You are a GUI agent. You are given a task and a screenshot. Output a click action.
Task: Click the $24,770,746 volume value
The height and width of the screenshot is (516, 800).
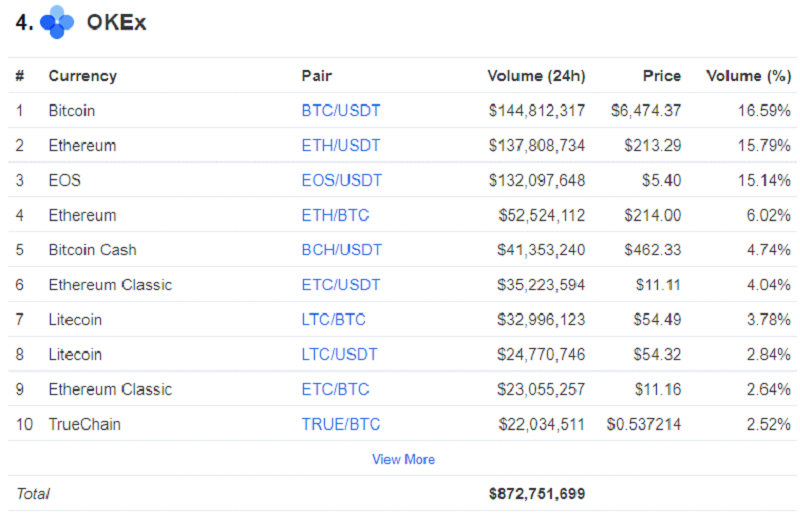click(541, 354)
